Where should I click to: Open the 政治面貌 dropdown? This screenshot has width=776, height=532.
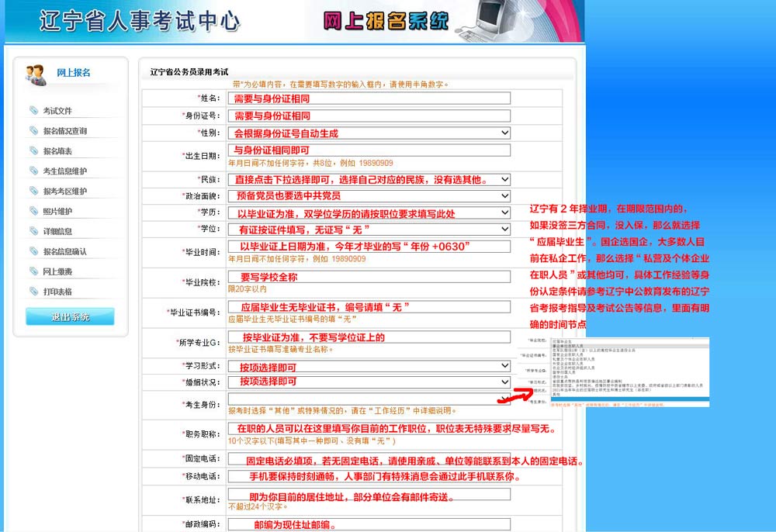(x=503, y=195)
